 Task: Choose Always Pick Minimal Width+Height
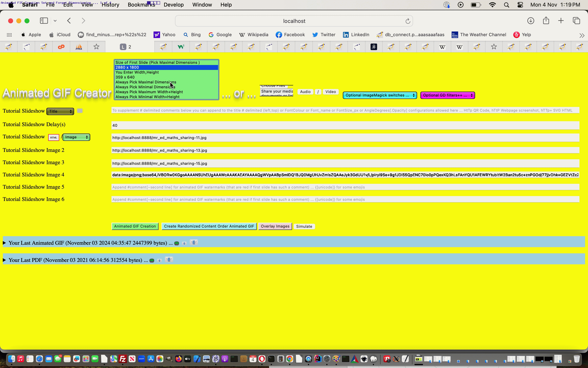[x=166, y=97]
